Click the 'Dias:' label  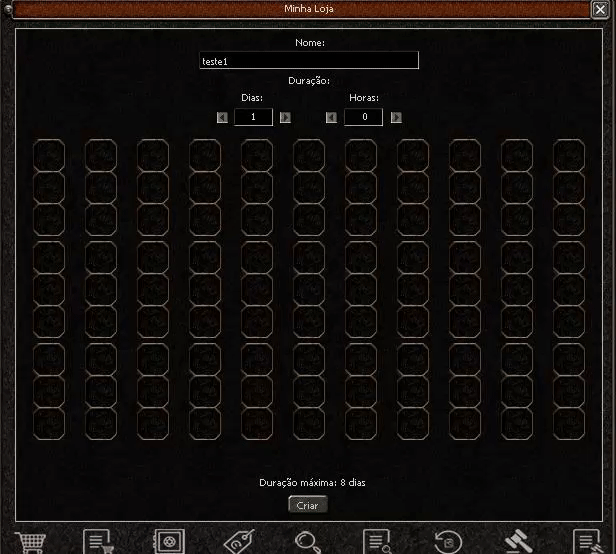[252, 97]
